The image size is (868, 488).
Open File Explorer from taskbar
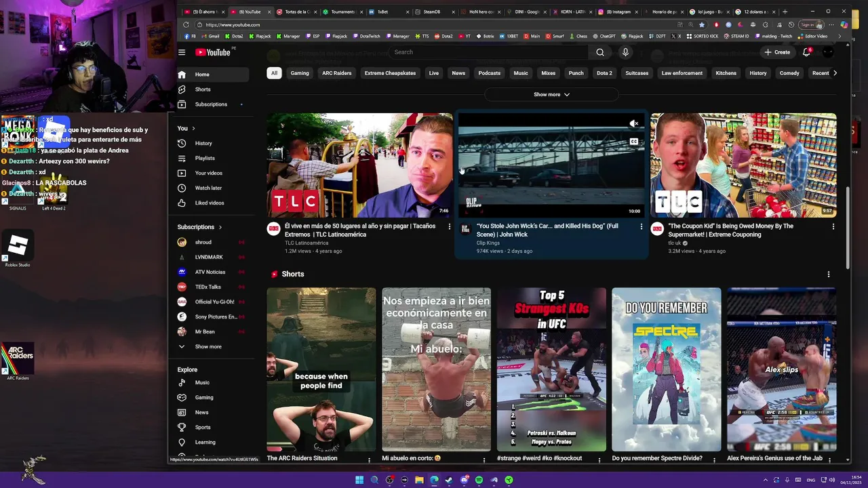point(419,480)
